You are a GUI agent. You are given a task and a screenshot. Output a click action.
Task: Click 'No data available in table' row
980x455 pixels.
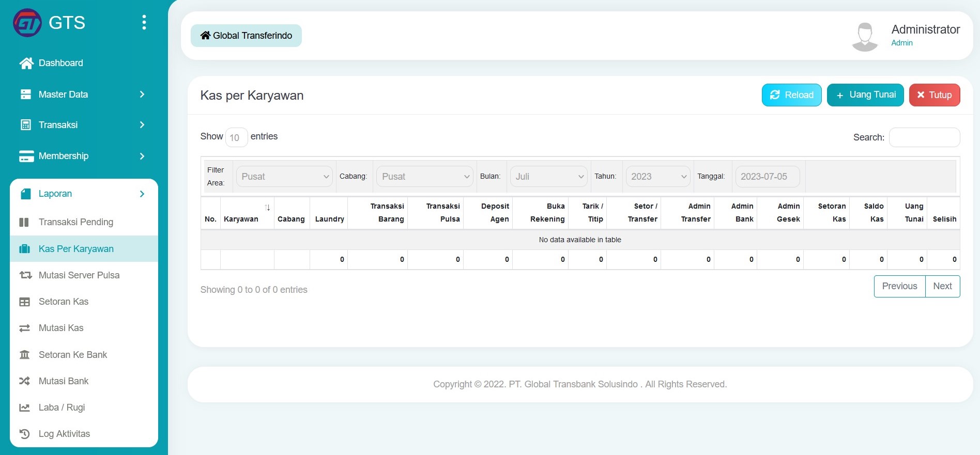coord(580,240)
